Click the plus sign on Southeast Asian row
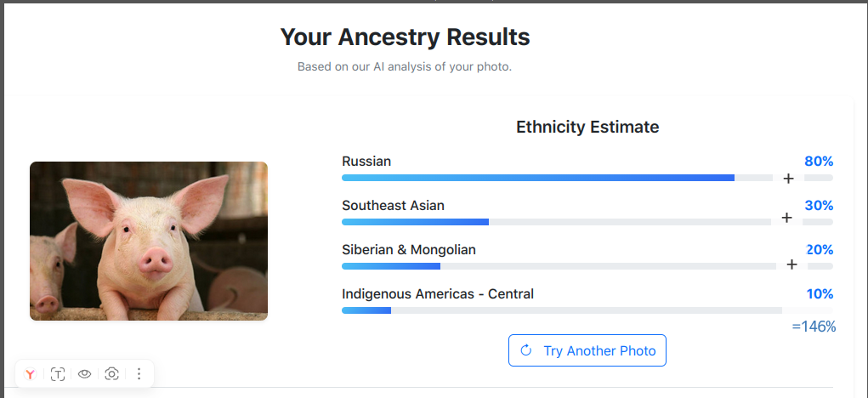 tap(786, 218)
